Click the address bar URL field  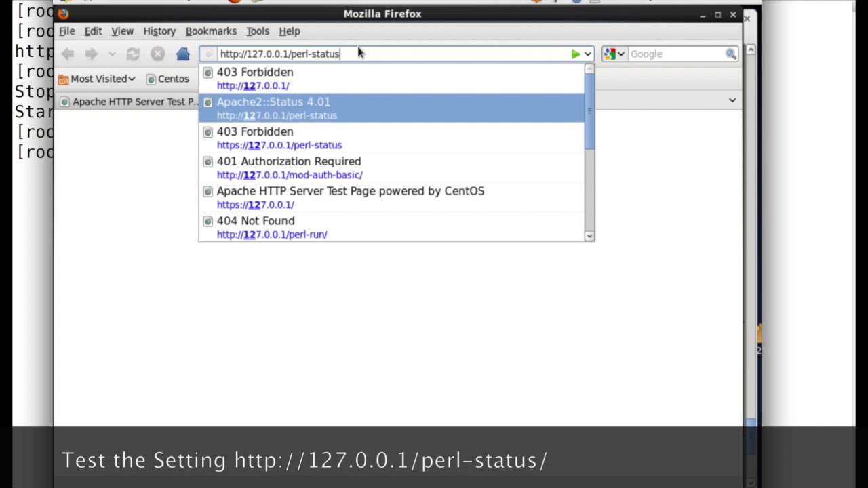coord(393,54)
